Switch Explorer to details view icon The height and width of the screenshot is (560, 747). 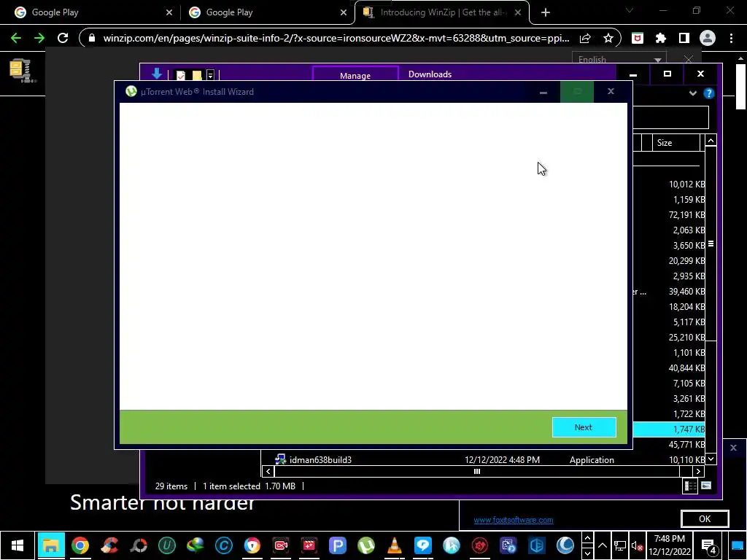click(690, 486)
